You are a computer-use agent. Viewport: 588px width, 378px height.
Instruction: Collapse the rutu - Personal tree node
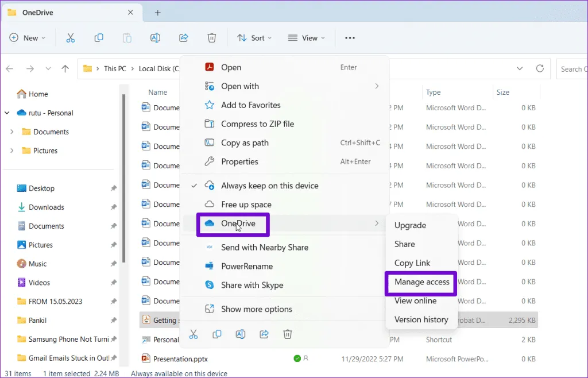coord(7,113)
